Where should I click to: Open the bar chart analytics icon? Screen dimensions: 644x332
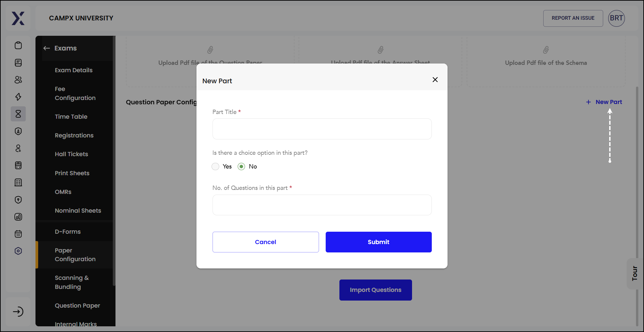pos(18,217)
